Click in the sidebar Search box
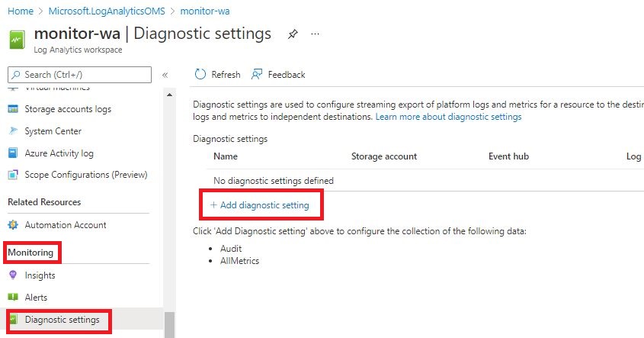Screen dimensions: 644x338 coord(84,75)
